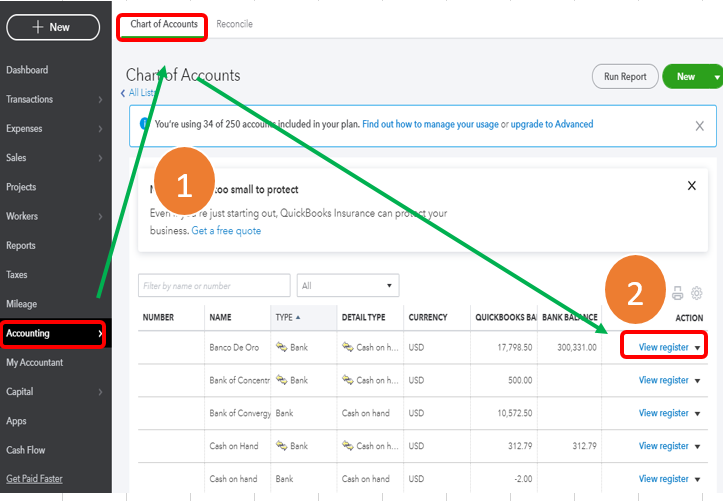This screenshot has height=501, width=723.
Task: Click bank icon in Cash on Hand 312.79 row
Action: pos(281,445)
